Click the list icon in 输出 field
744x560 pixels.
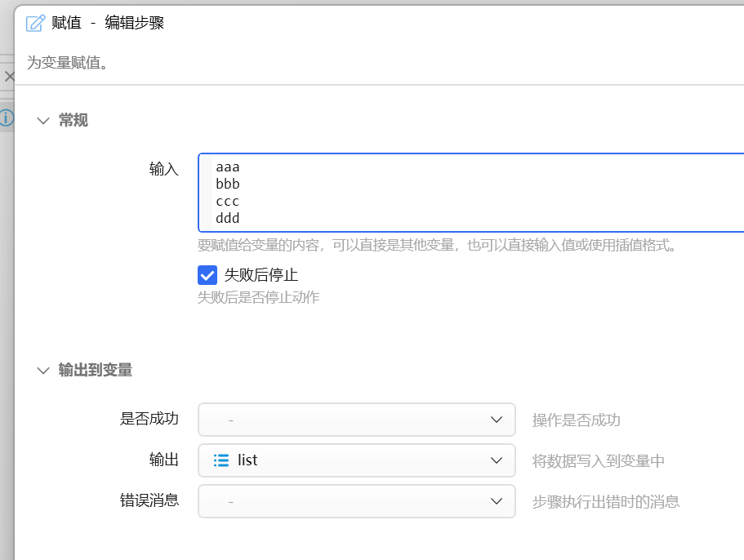tap(221, 460)
